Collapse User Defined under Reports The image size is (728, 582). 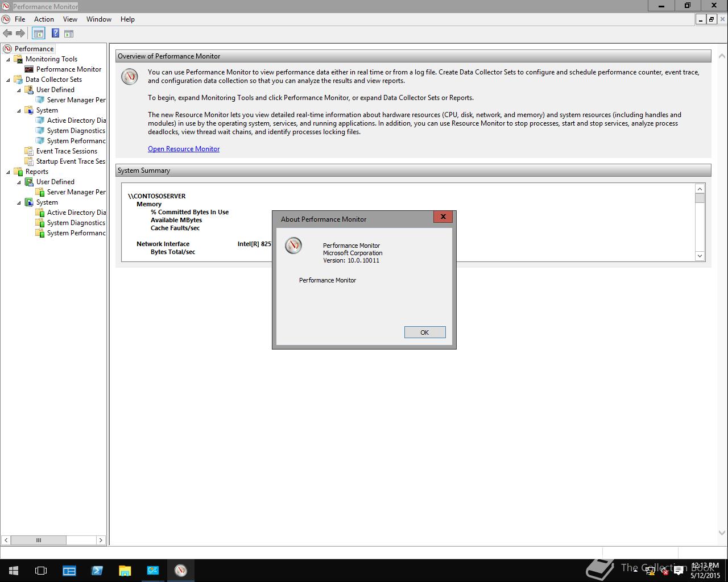pyautogui.click(x=19, y=182)
